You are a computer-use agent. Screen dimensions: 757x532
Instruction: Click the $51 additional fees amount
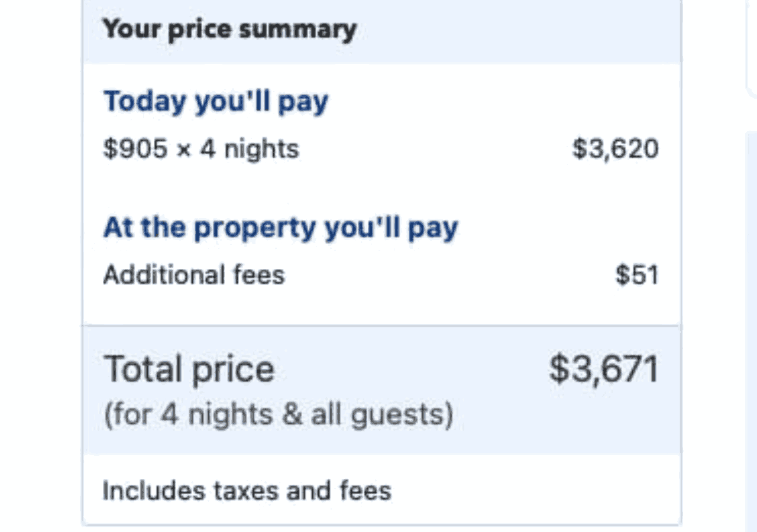tap(636, 275)
